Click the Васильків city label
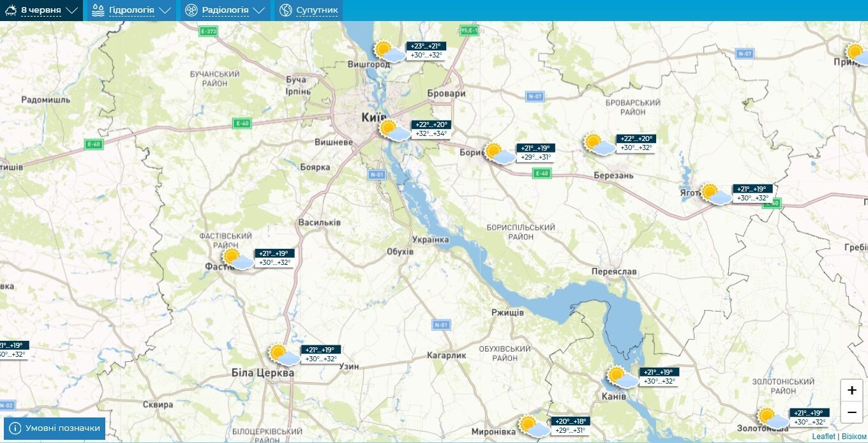 pos(319,222)
